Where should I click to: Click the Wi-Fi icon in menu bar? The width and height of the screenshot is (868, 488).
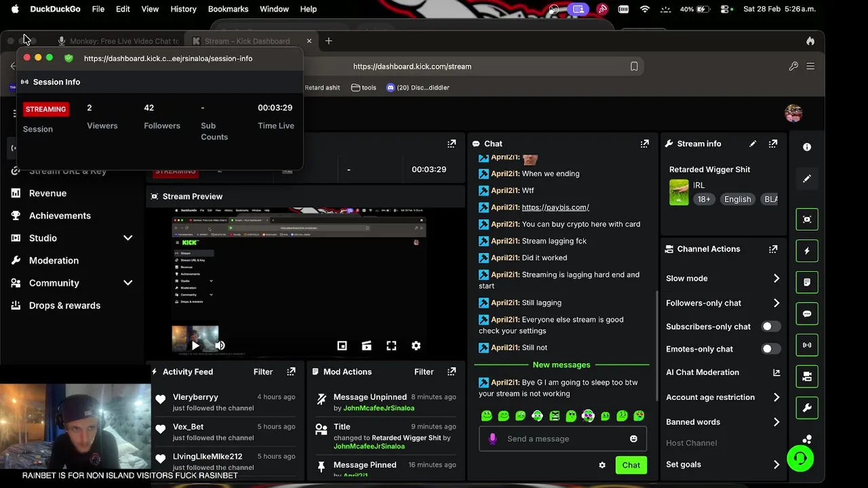(x=645, y=9)
